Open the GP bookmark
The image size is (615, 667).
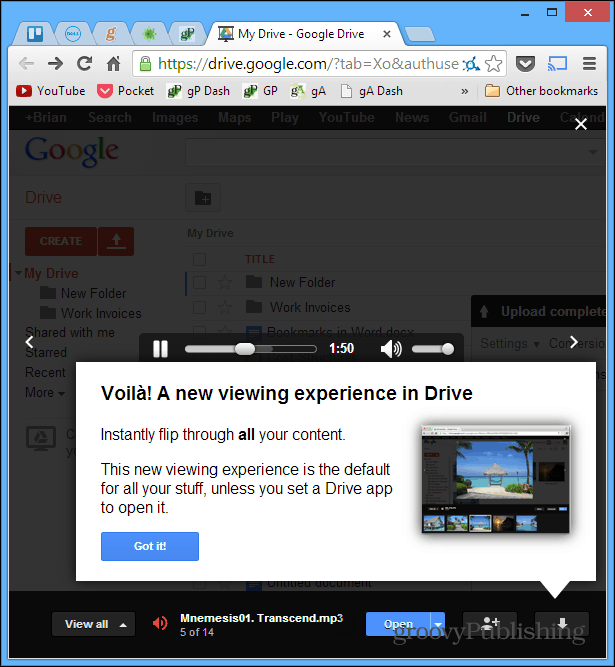[x=260, y=91]
